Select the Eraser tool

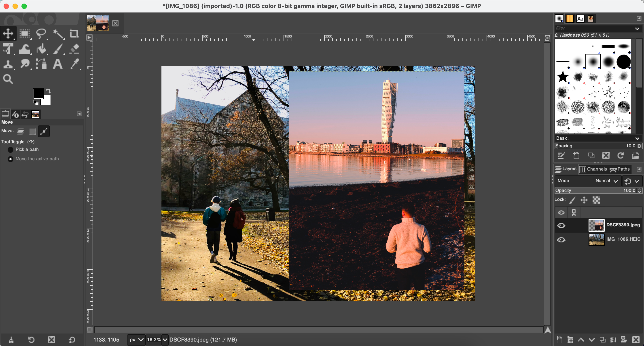point(74,49)
